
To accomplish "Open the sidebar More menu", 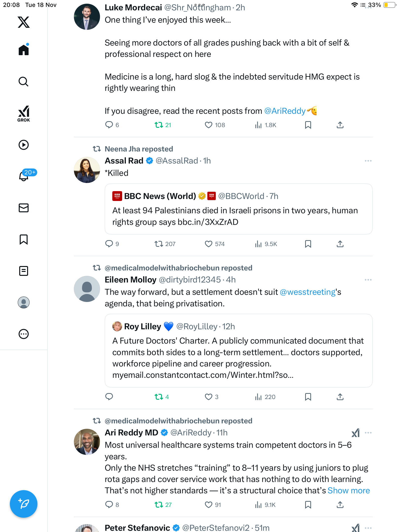I will tap(24, 334).
